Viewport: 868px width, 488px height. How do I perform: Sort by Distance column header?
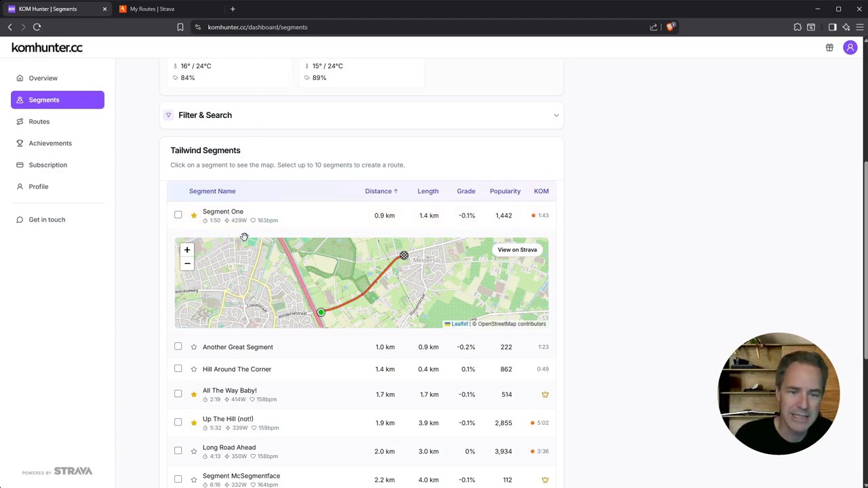point(381,191)
